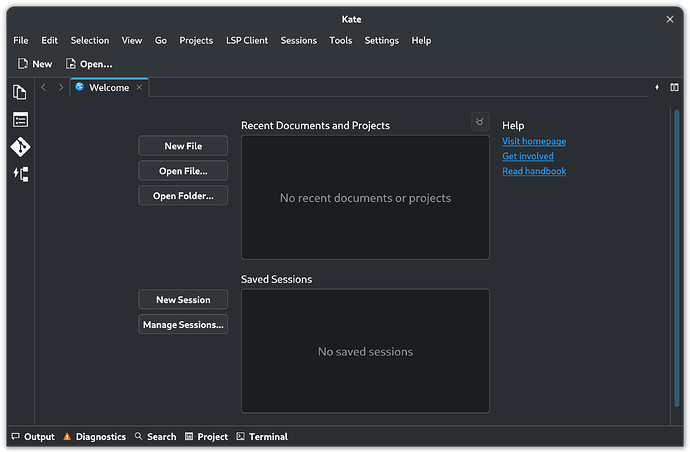Click the vertical scrollbar of welcome page
The height and width of the screenshot is (452, 690).
(x=677, y=258)
